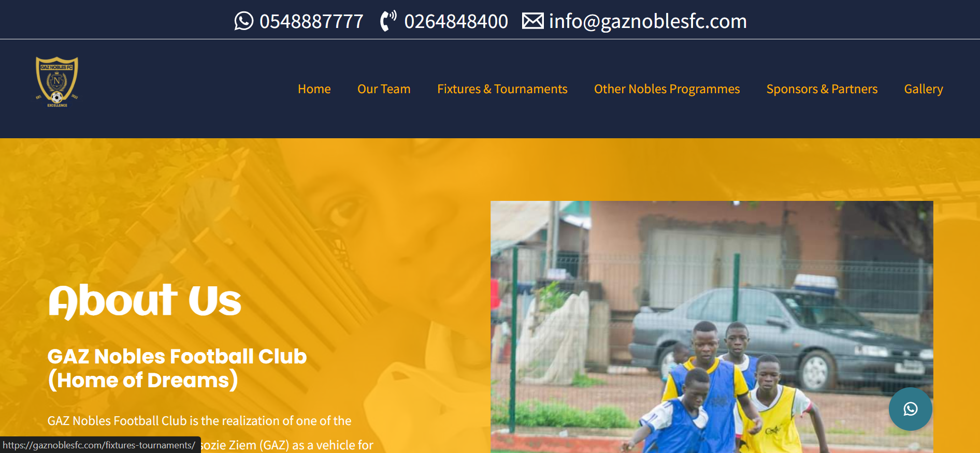
Task: Navigate to the Gallery page
Action: pos(924,89)
